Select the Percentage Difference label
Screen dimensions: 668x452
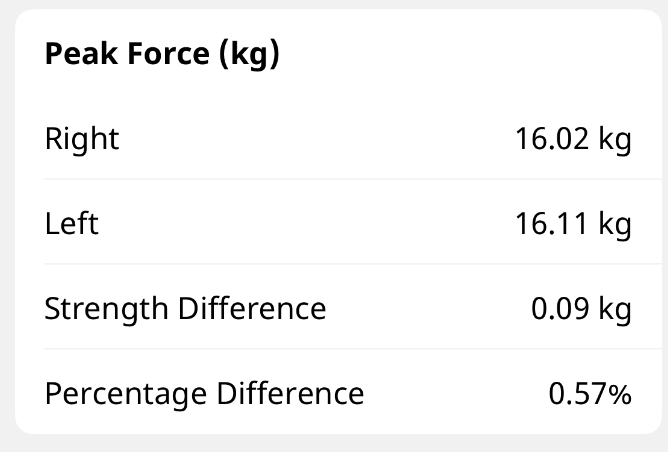204,393
